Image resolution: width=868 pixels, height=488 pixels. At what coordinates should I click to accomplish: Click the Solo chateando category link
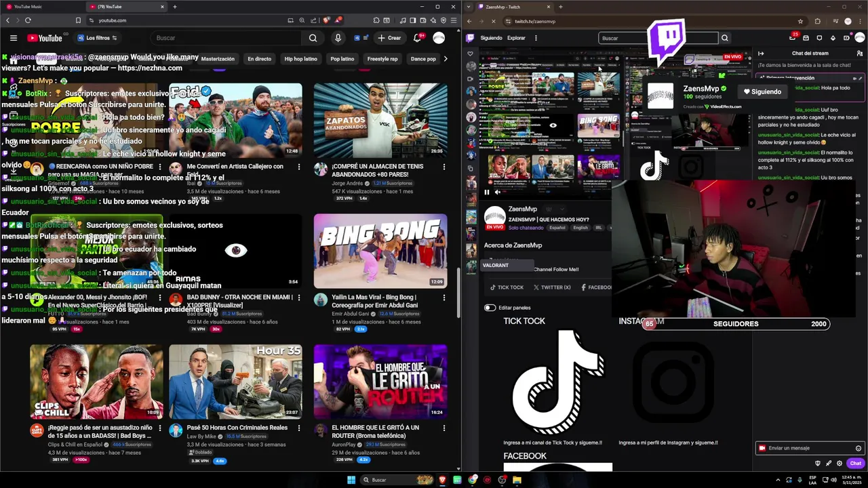[x=526, y=228]
